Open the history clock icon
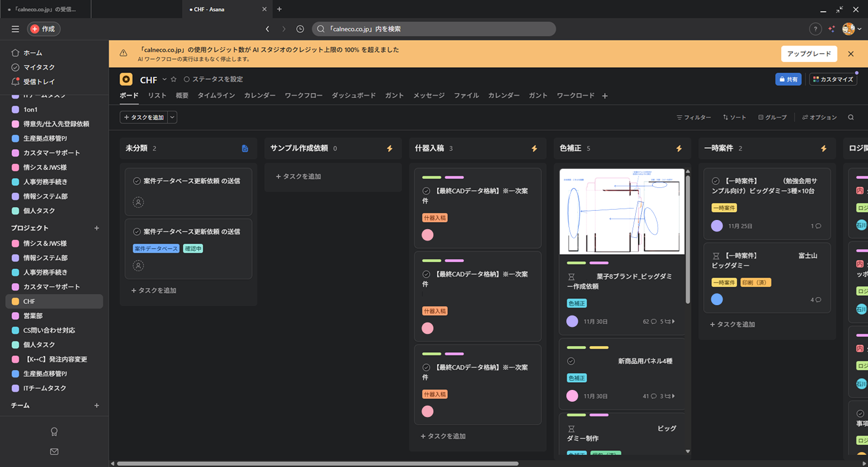868x467 pixels. (x=300, y=29)
